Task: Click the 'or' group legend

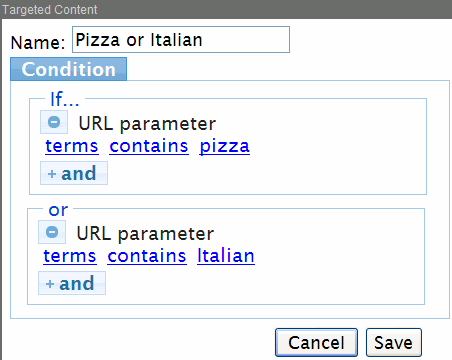Action: point(58,210)
